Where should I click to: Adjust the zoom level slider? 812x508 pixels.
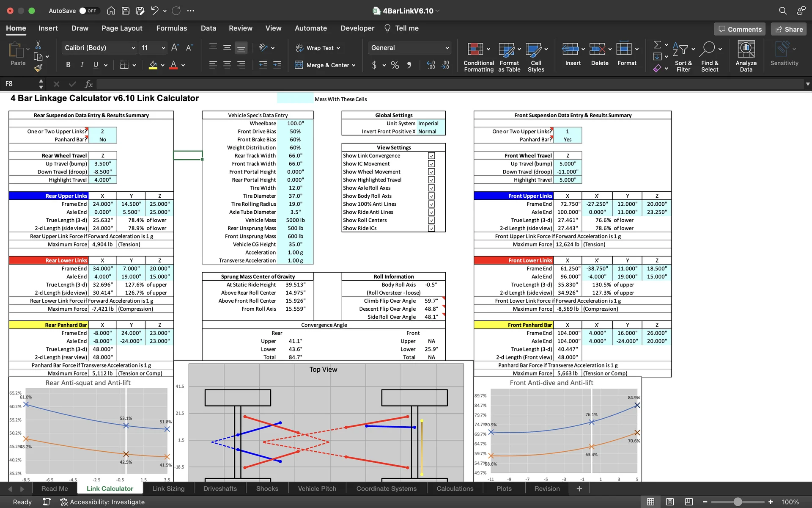click(x=738, y=502)
